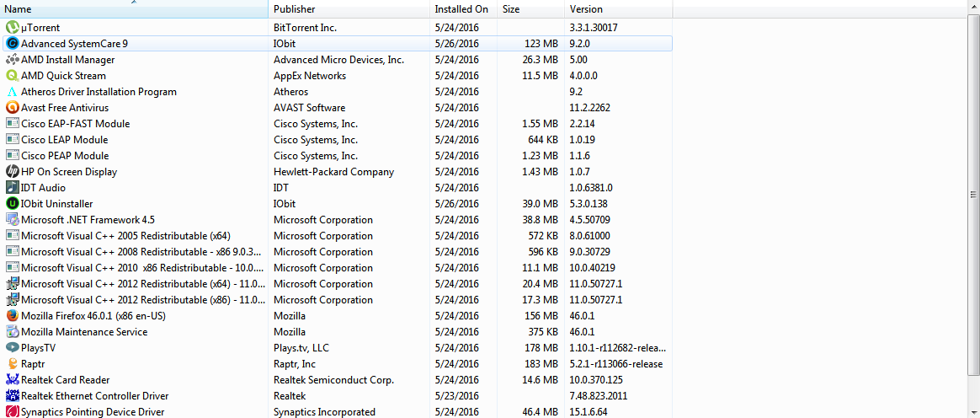Select the Microsoft .NET Framework 4.5 entry
Viewport: 980px width, 418px height.
click(x=88, y=220)
